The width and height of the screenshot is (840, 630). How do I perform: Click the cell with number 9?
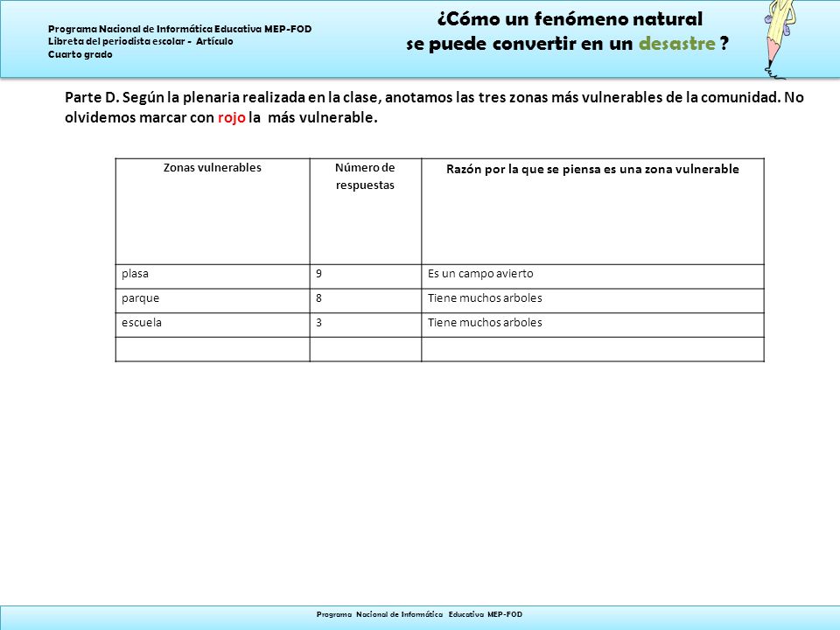366,276
